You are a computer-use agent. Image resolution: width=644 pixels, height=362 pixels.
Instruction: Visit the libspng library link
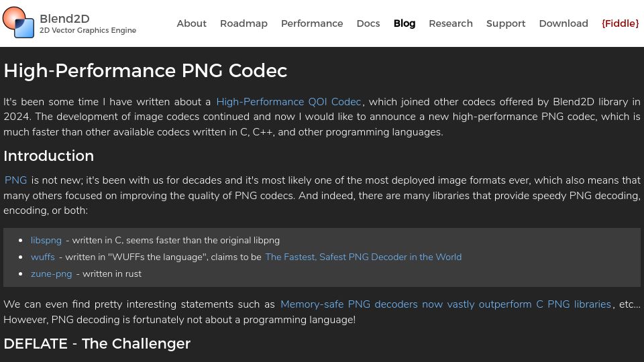pyautogui.click(x=46, y=240)
